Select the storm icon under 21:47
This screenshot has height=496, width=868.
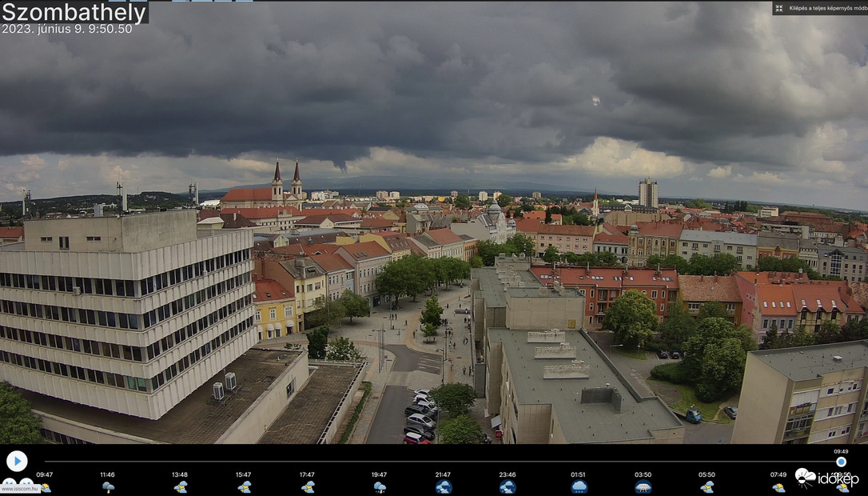point(445,486)
